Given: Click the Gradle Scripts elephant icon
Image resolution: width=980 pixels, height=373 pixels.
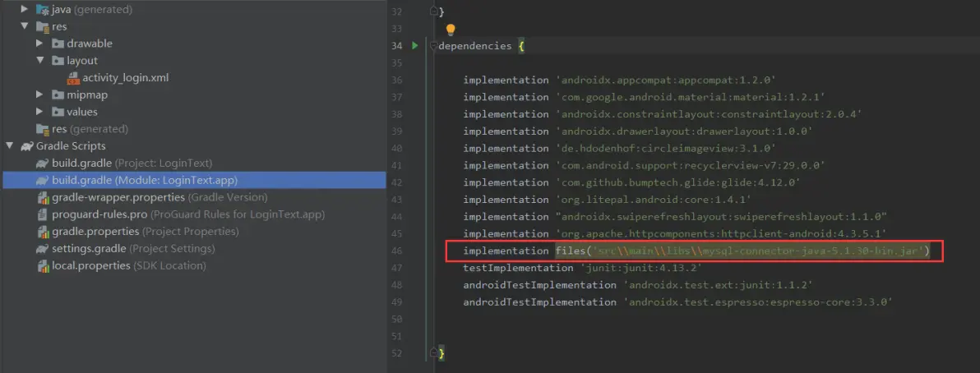Looking at the screenshot, I should [27, 146].
